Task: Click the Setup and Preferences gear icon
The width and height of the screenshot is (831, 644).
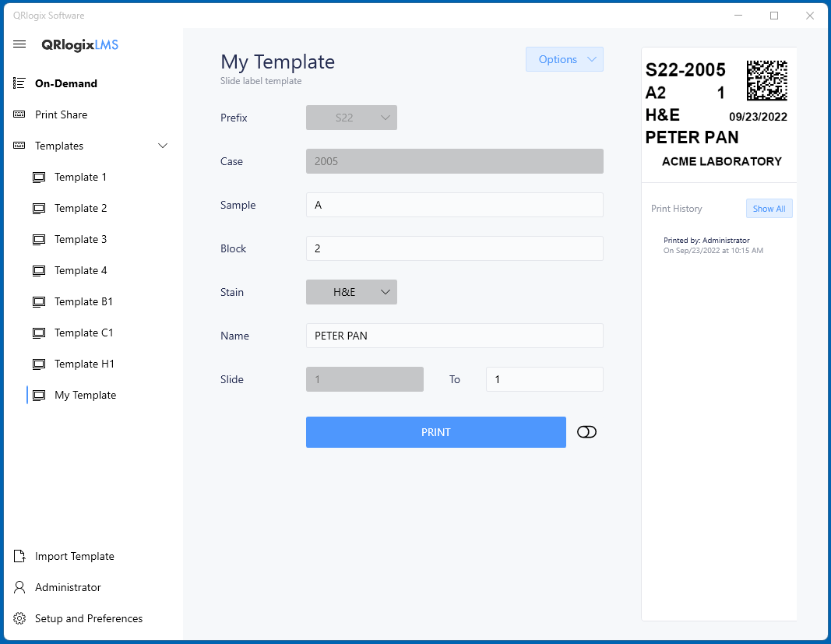Action: [19, 618]
